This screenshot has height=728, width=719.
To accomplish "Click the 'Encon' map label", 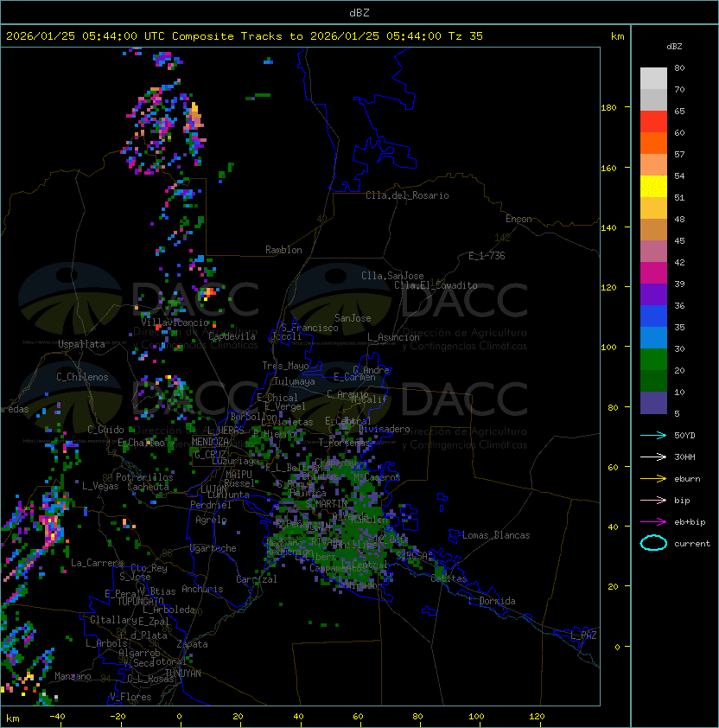I will pos(519,219).
